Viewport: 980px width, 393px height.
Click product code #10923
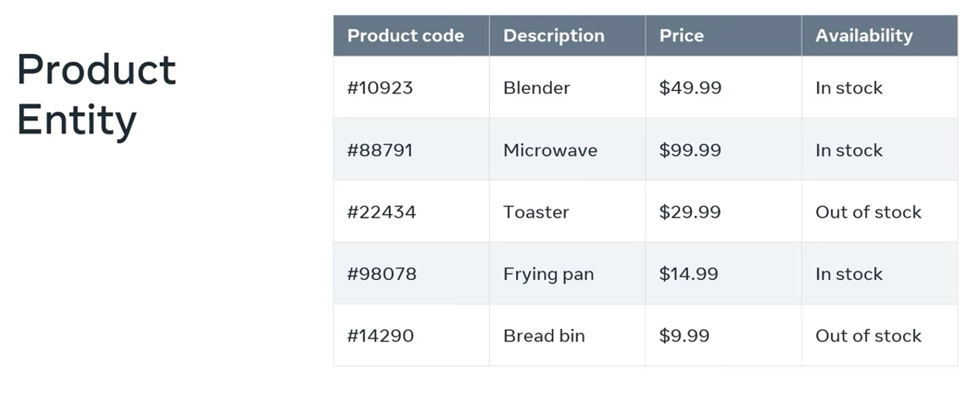[x=380, y=88]
